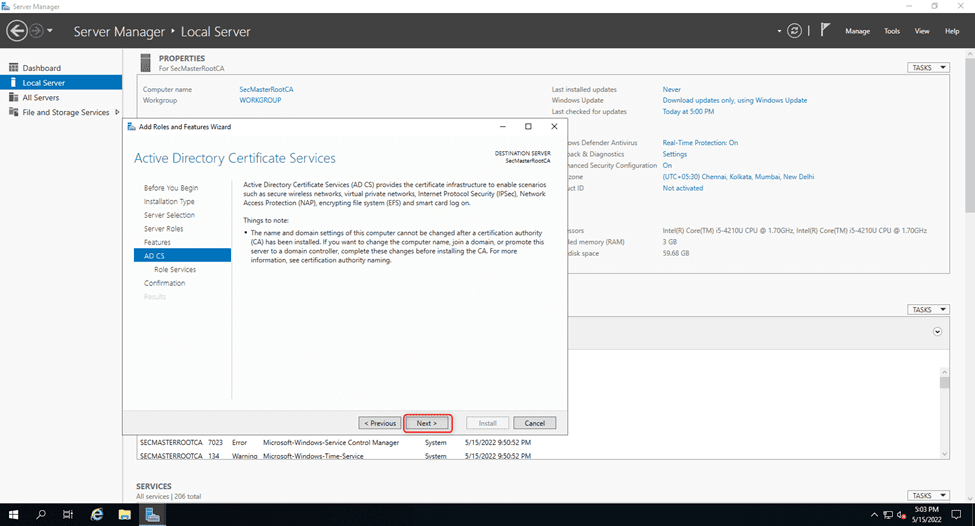The width and height of the screenshot is (975, 526).
Task: Show hidden system tray icons
Action: (x=874, y=515)
